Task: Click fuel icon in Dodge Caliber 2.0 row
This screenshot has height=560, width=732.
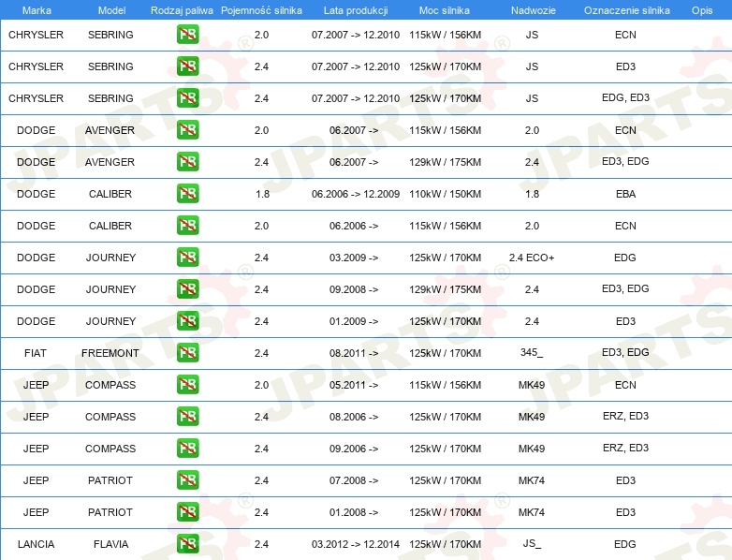Action: coord(187,226)
